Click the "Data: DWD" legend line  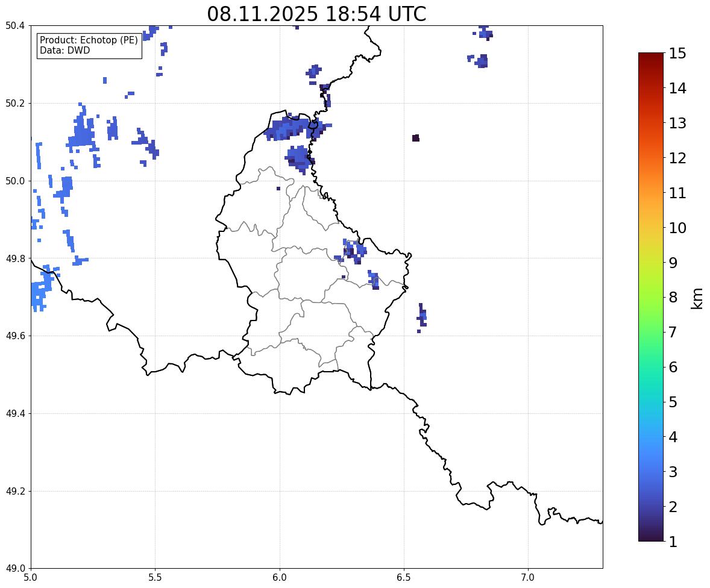pyautogui.click(x=64, y=50)
